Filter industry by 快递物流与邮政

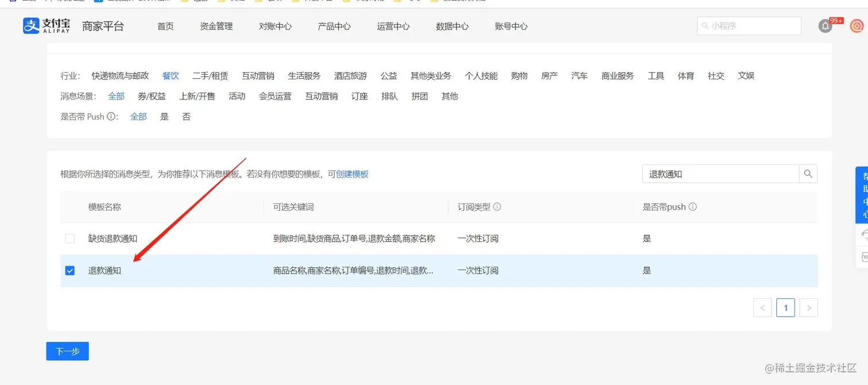coord(120,76)
